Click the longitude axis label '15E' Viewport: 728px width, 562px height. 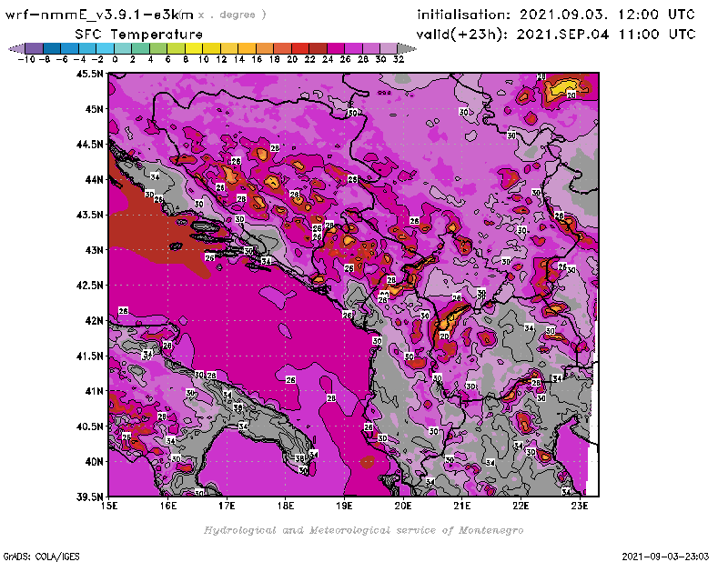(x=109, y=506)
